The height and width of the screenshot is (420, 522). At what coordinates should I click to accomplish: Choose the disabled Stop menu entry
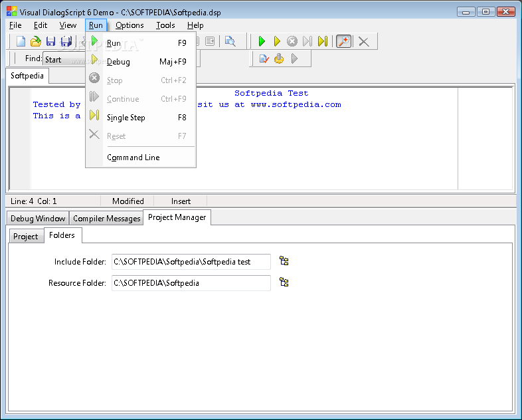click(141, 80)
